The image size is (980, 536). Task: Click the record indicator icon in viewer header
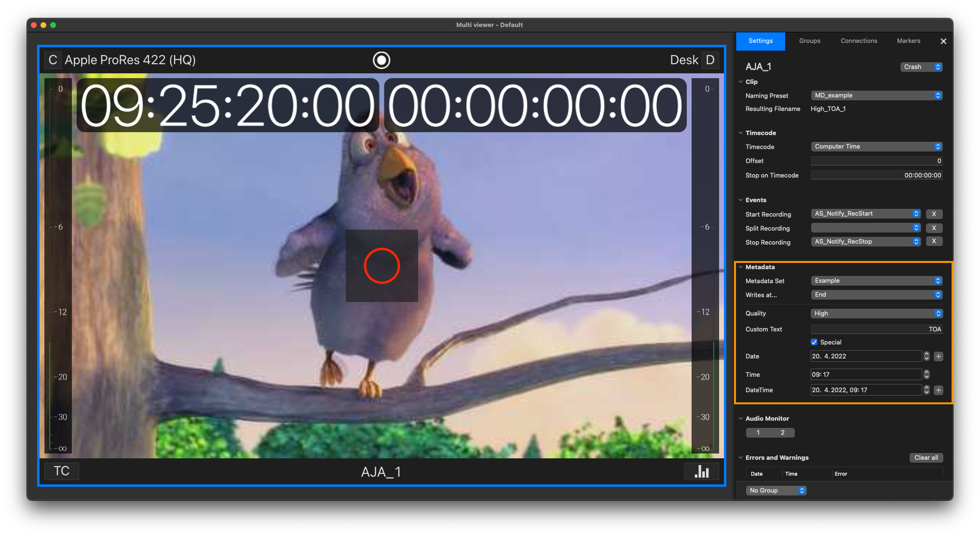click(381, 60)
